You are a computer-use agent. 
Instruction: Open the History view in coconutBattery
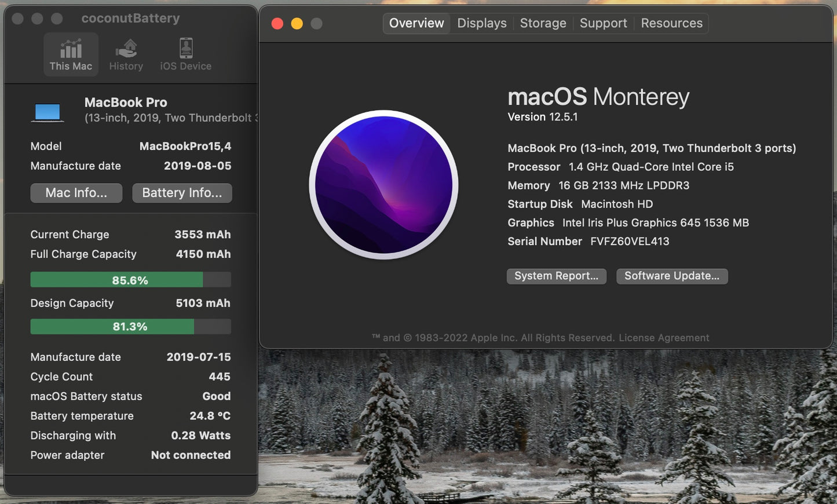pyautogui.click(x=126, y=53)
